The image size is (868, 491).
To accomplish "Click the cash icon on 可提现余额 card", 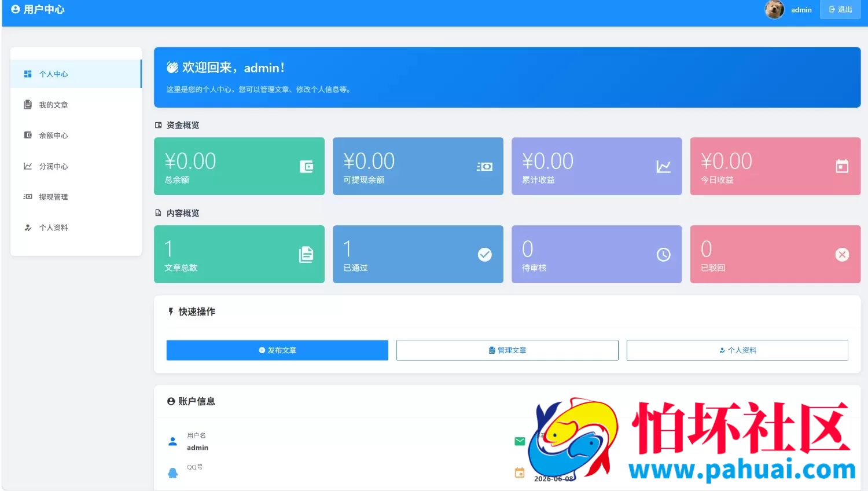I will click(484, 167).
